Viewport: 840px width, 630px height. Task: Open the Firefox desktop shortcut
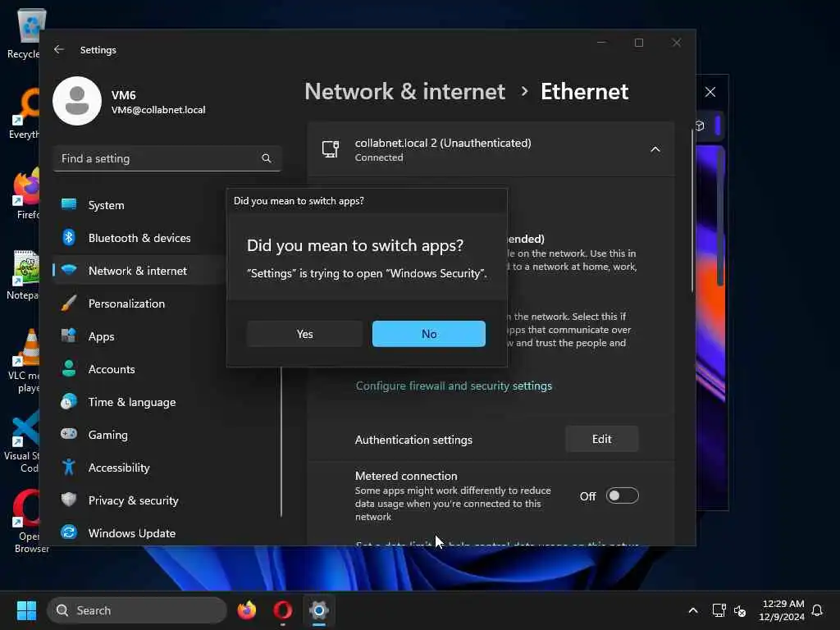pyautogui.click(x=25, y=194)
